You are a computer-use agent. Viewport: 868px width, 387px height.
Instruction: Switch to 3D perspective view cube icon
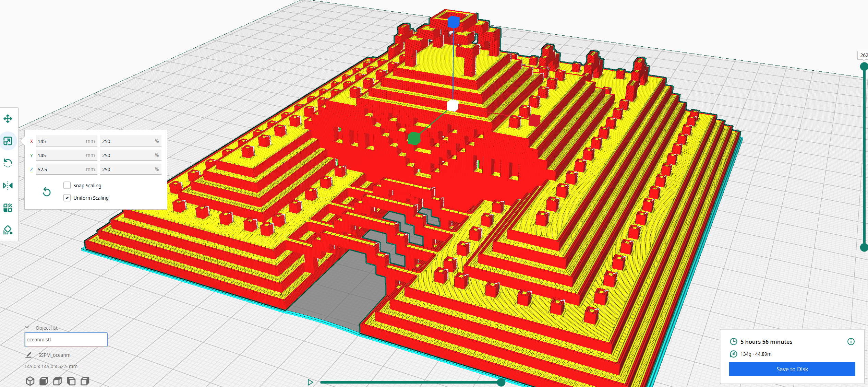(x=30, y=381)
